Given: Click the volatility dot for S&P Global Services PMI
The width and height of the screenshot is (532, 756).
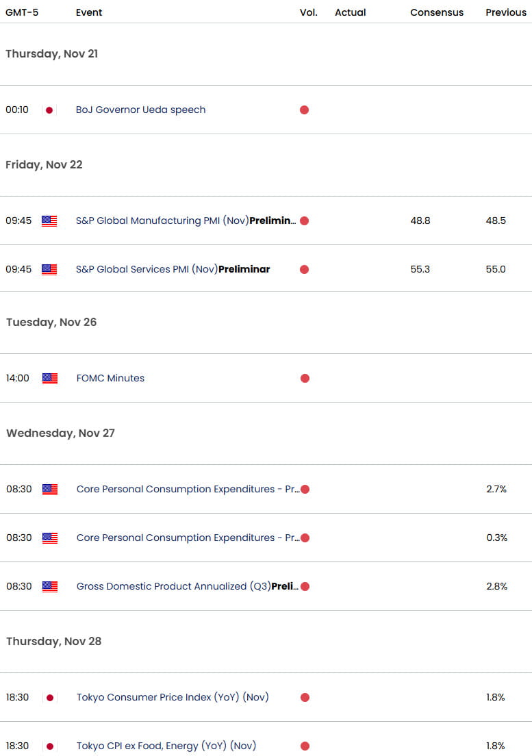Looking at the screenshot, I should 304,269.
